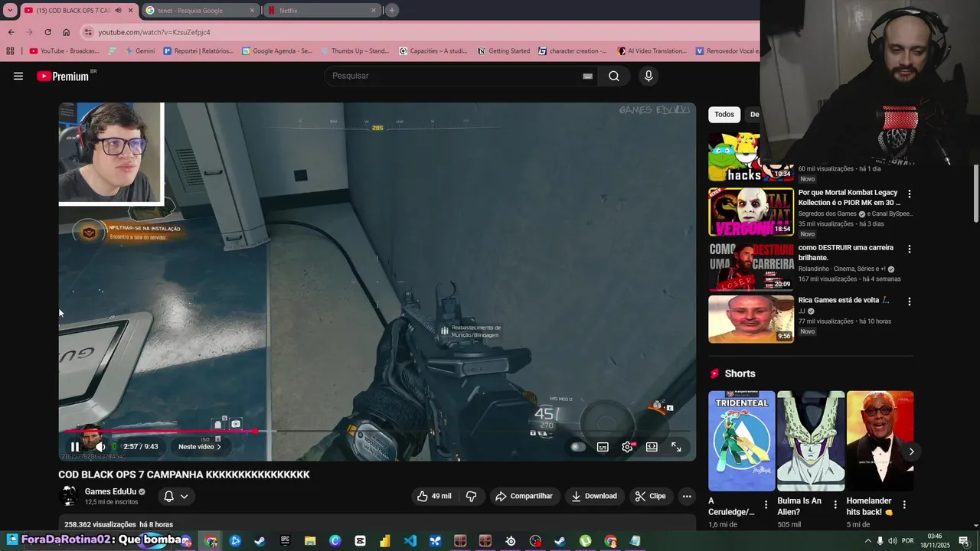
Task: Open 'Getting Started' bookmark
Action: tap(504, 51)
